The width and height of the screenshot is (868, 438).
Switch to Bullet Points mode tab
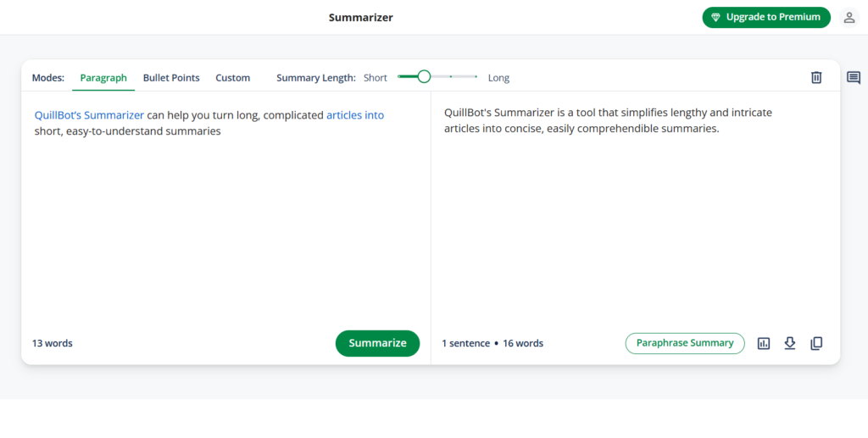tap(171, 78)
